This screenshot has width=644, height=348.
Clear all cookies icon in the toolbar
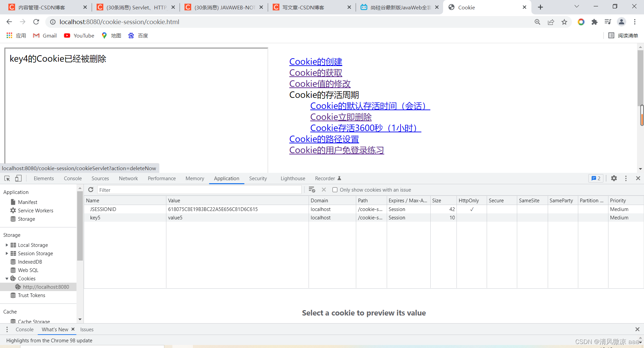[x=312, y=190]
